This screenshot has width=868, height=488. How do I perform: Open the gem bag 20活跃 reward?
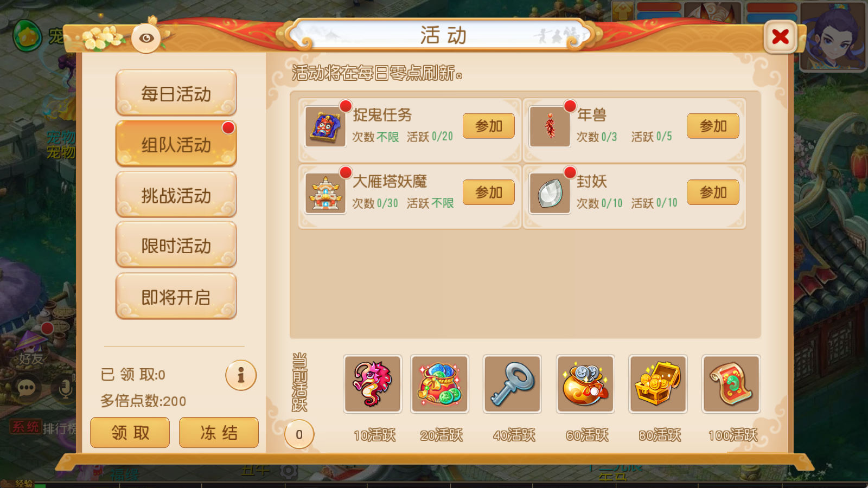point(440,384)
